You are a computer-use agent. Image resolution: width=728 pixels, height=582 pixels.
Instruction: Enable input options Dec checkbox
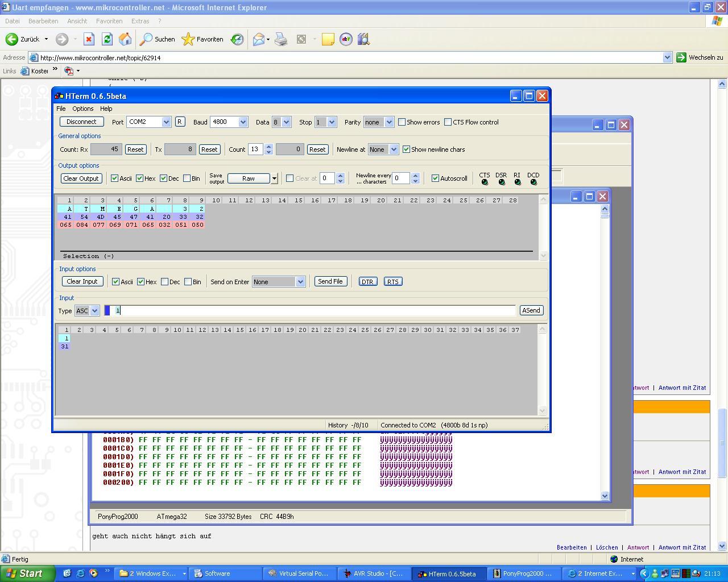[165, 282]
